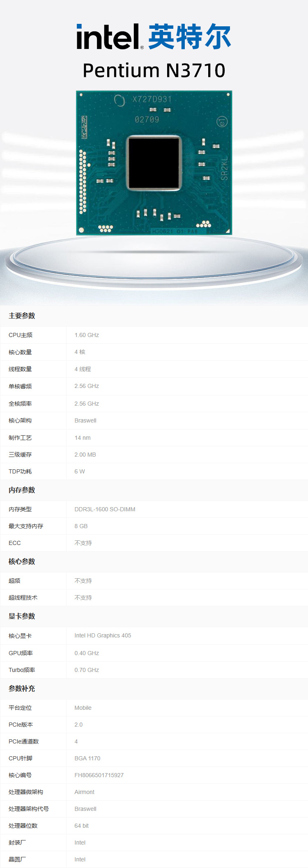
Task: Click the Intel HD Graphics 405 value
Action: click(103, 635)
